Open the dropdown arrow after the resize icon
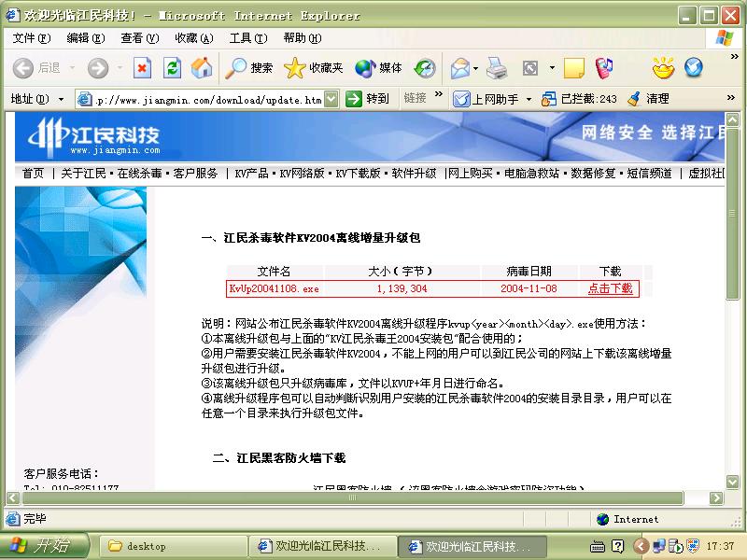 click(x=552, y=68)
